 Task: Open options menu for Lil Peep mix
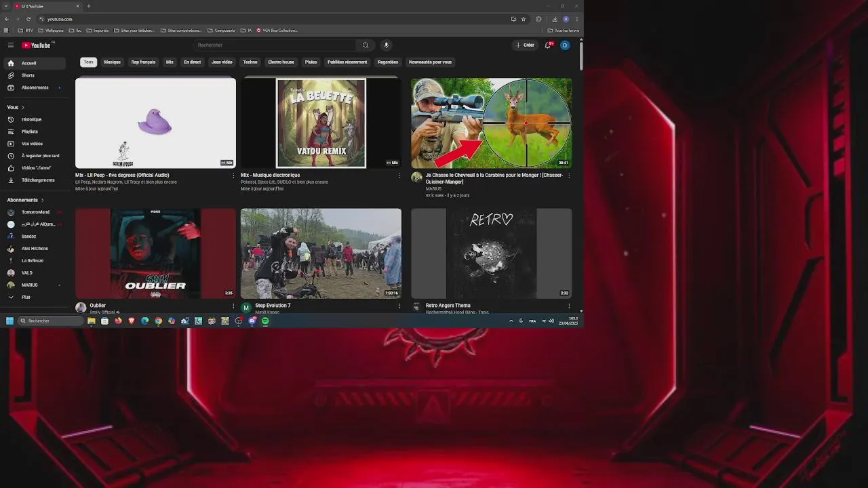(233, 176)
